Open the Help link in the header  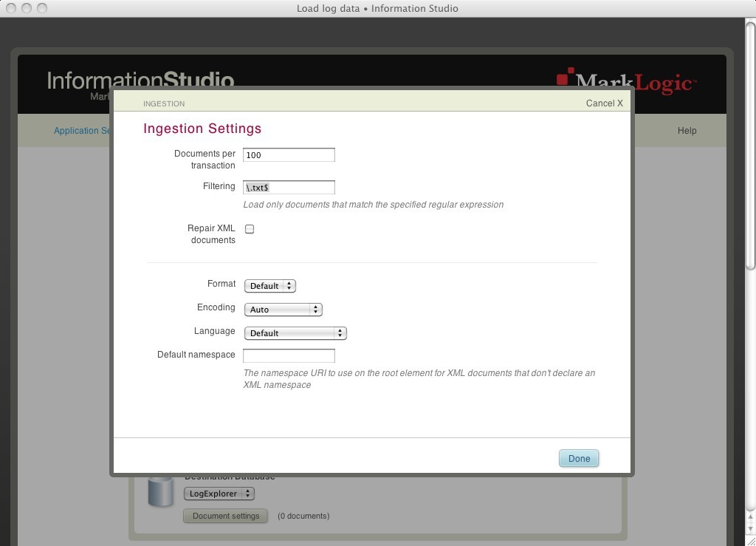coord(687,131)
